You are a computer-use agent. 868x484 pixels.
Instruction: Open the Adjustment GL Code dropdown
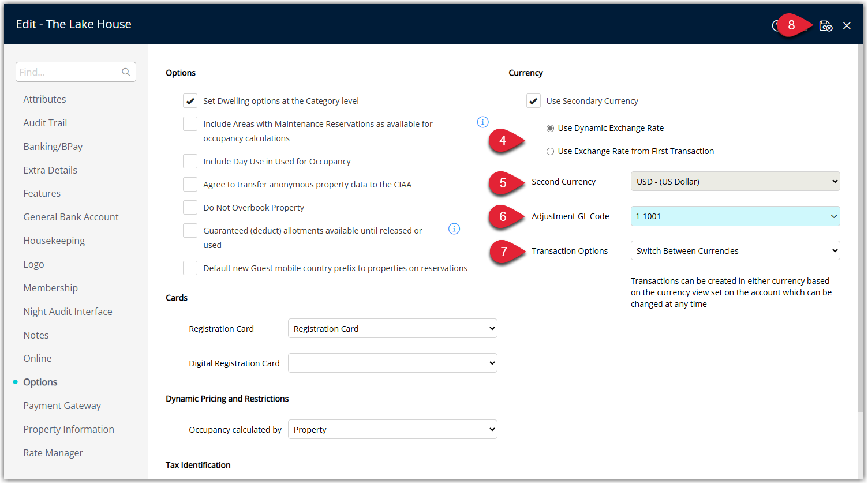[735, 216]
